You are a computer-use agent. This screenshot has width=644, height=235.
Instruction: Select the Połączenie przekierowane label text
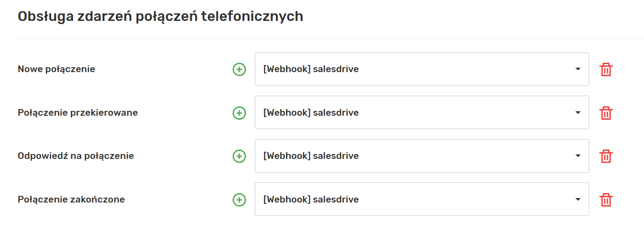point(78,113)
